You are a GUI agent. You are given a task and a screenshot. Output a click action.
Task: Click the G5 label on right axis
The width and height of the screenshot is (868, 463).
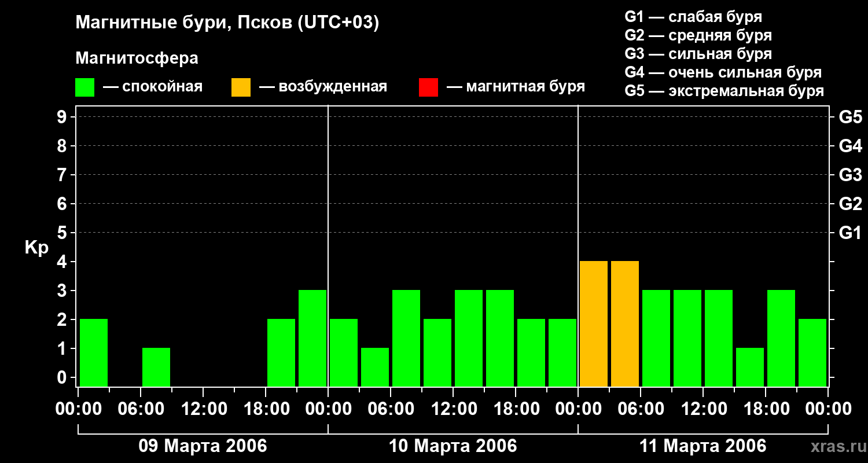(x=850, y=117)
